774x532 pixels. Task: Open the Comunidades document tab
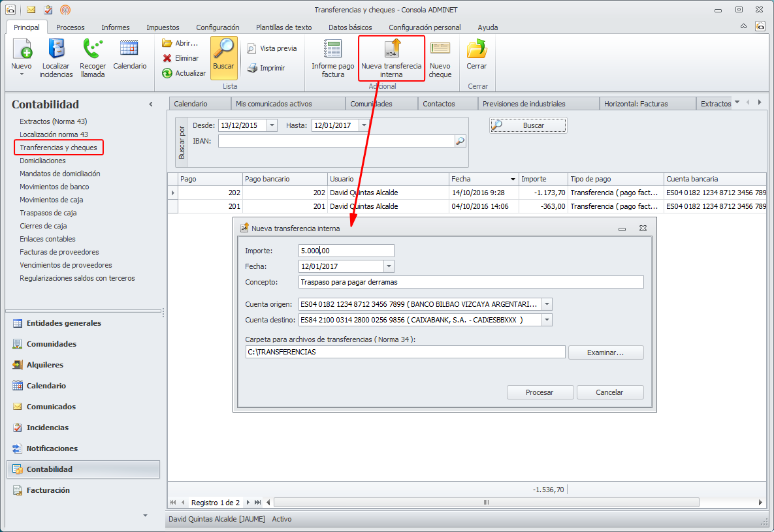point(371,104)
